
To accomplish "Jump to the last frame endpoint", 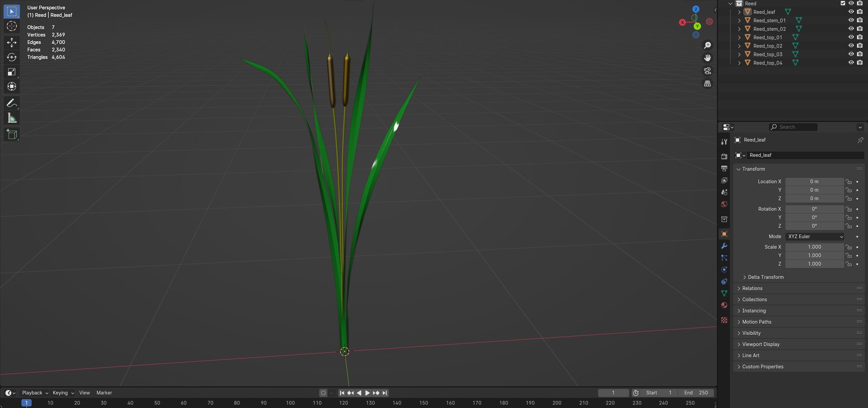I will [x=385, y=393].
